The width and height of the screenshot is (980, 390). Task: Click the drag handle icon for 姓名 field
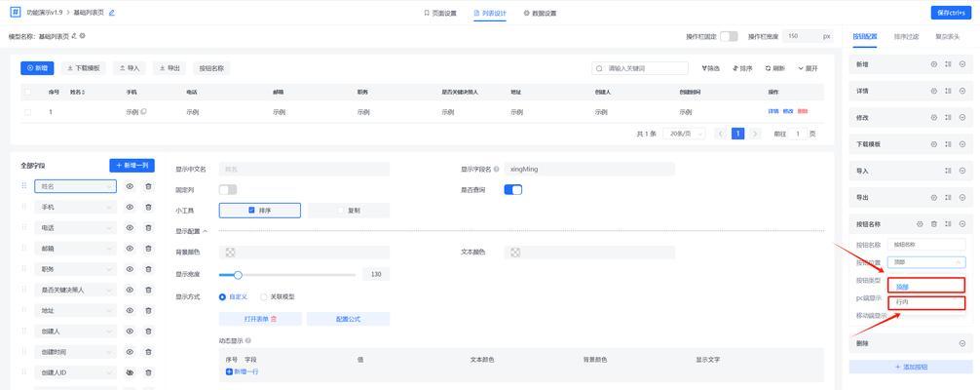(24, 186)
